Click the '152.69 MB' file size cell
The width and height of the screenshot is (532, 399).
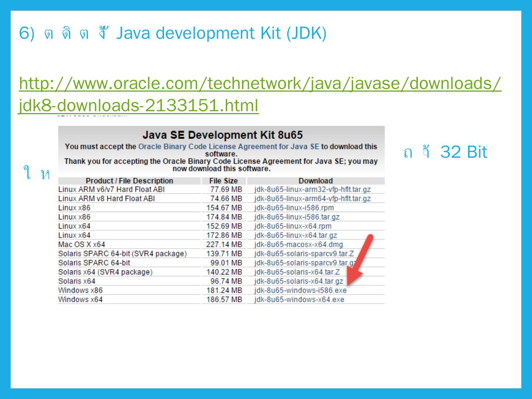coord(224,226)
